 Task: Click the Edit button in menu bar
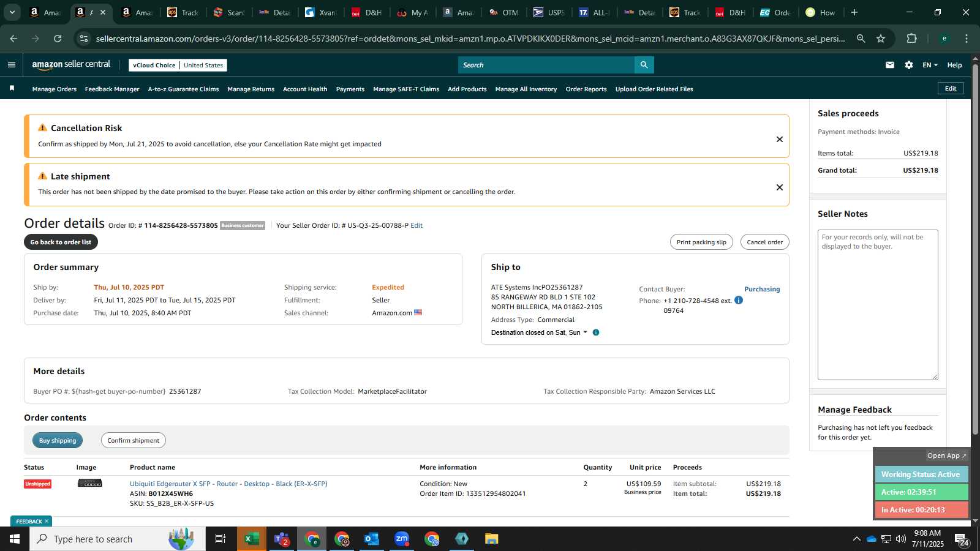[x=951, y=88]
